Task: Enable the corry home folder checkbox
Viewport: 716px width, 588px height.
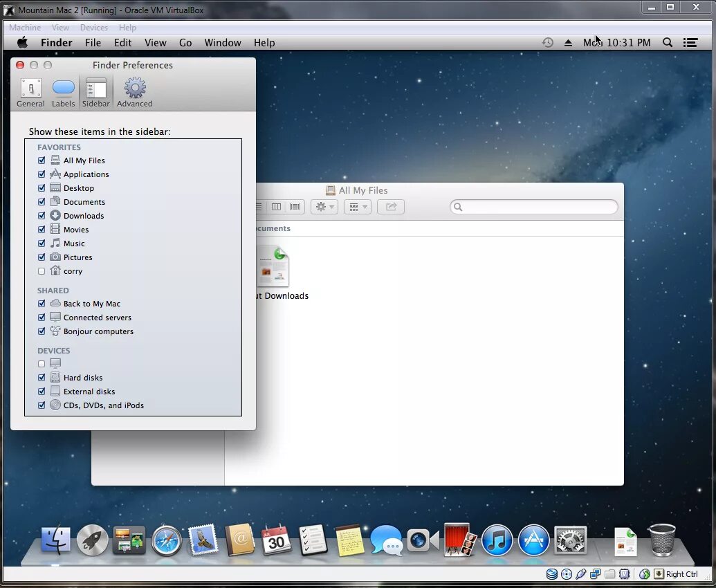Action: (x=42, y=271)
